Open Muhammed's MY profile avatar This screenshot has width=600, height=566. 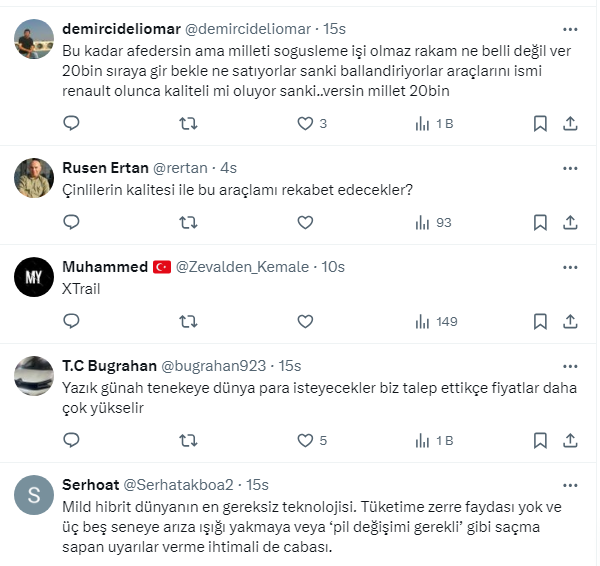click(x=34, y=277)
